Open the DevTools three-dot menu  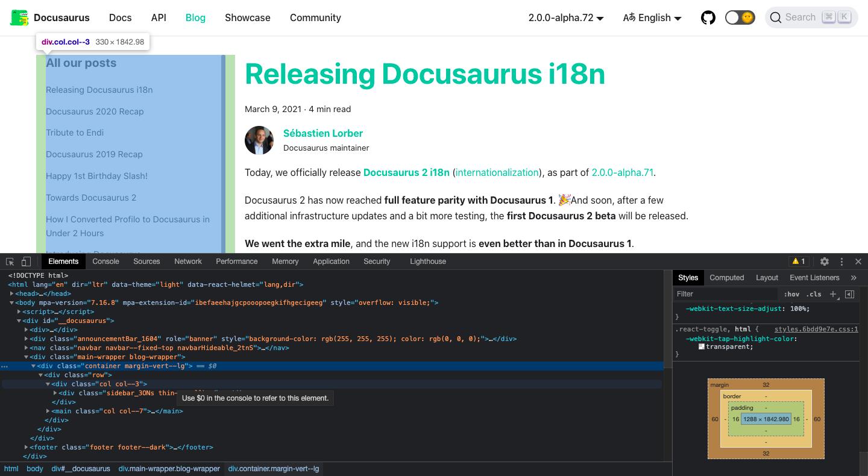tap(841, 261)
